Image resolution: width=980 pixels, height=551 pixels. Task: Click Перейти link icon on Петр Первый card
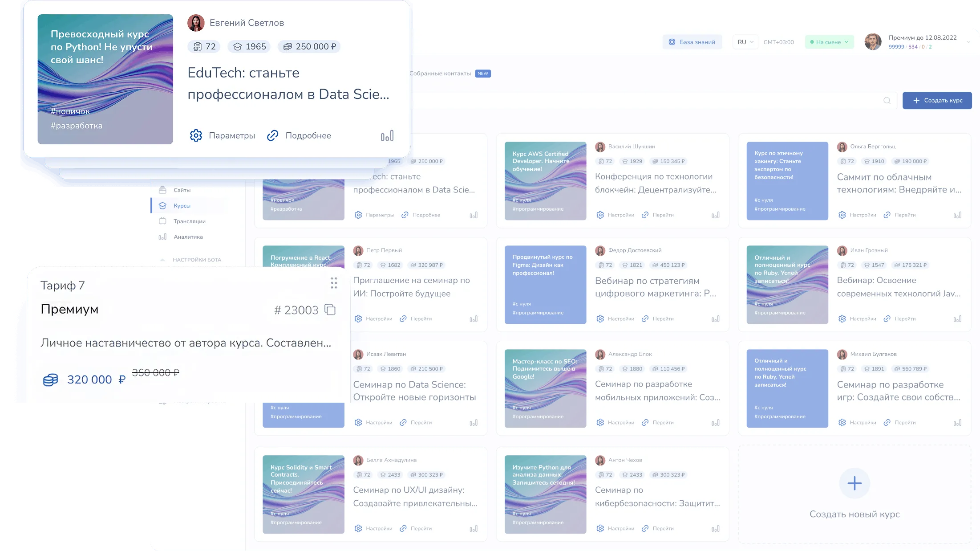point(403,319)
